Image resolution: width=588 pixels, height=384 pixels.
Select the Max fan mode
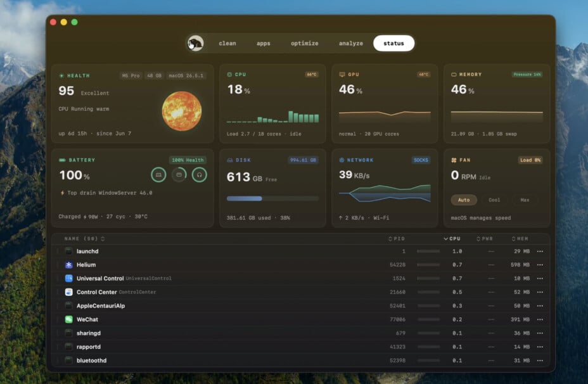525,200
